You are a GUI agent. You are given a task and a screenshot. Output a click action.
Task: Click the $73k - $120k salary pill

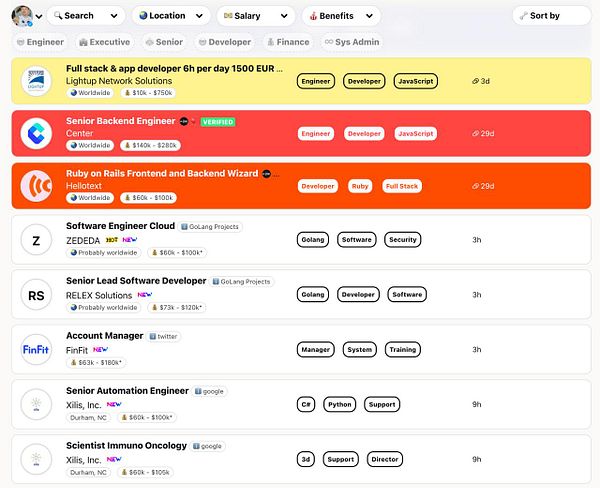click(177, 307)
